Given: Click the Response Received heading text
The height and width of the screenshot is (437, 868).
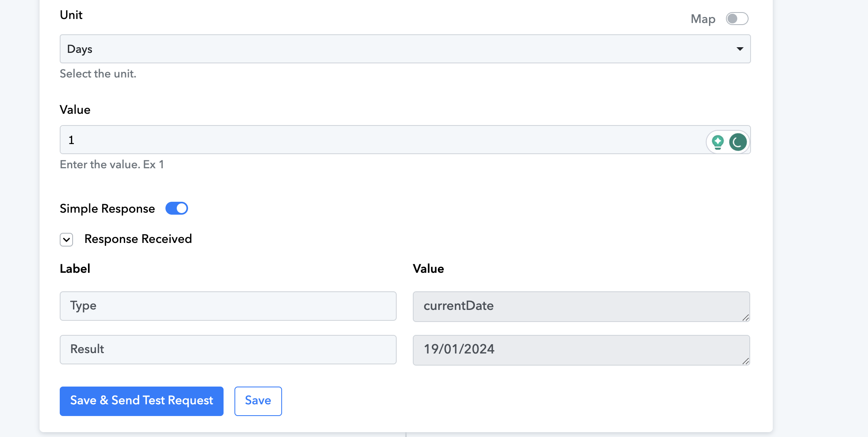Looking at the screenshot, I should (138, 239).
